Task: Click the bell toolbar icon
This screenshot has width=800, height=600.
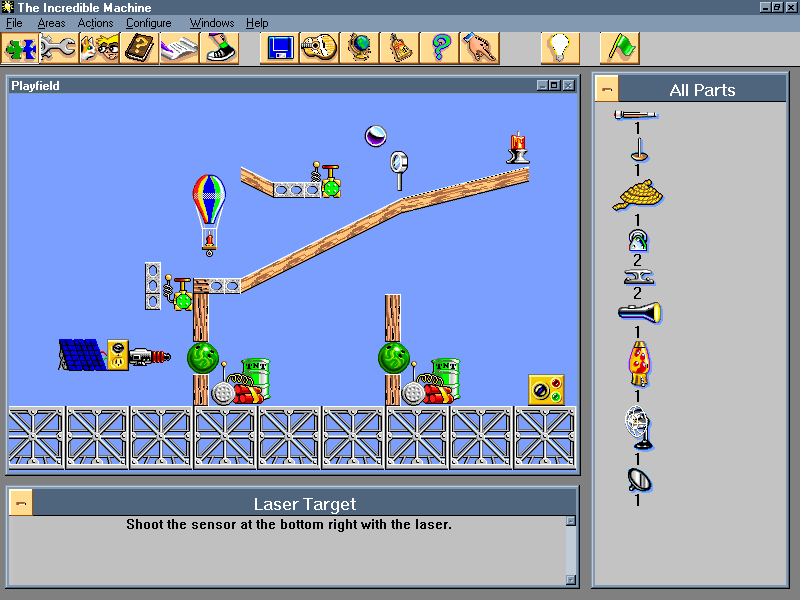Action: [x=399, y=48]
